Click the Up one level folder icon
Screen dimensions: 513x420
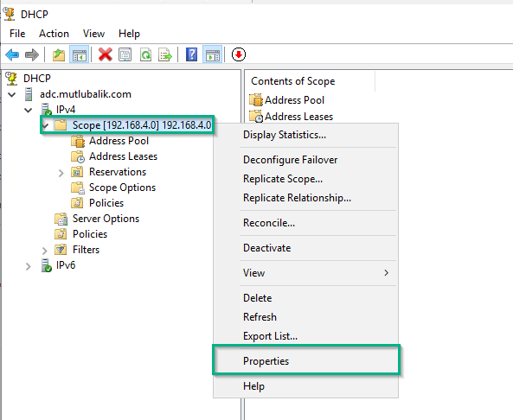click(x=59, y=54)
